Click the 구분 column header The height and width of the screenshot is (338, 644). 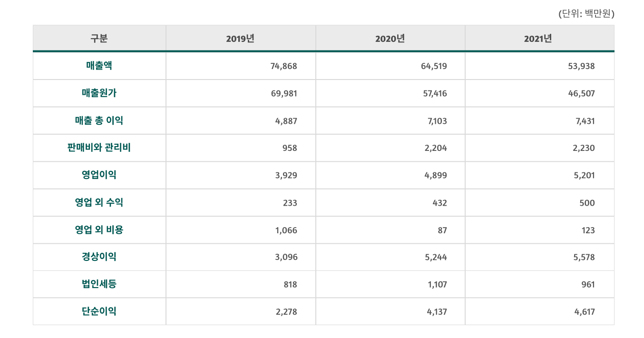(x=99, y=39)
